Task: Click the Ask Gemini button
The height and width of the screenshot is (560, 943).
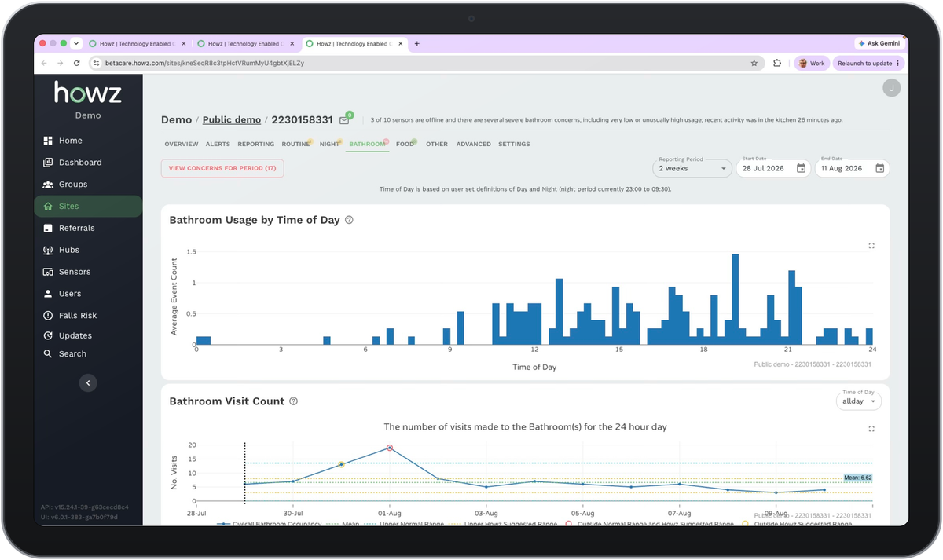Action: click(x=880, y=44)
